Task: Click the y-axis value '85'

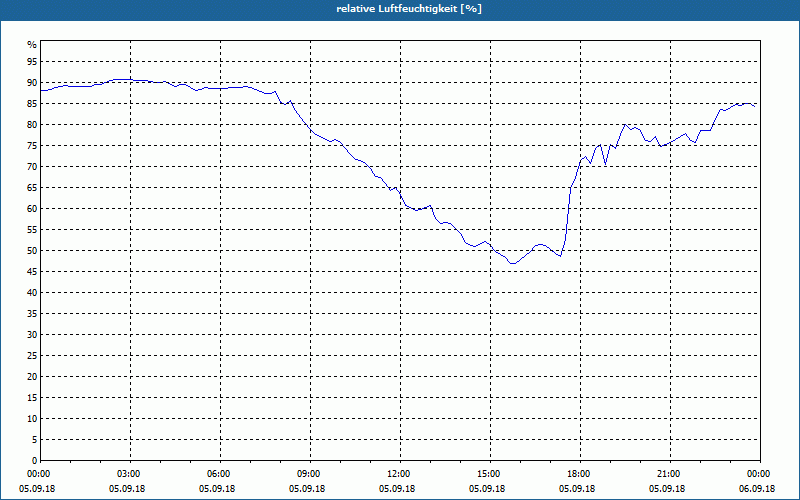Action: (x=32, y=104)
